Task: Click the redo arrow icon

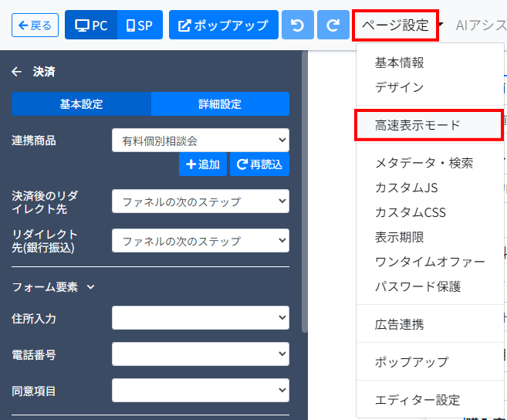Action: click(x=333, y=25)
